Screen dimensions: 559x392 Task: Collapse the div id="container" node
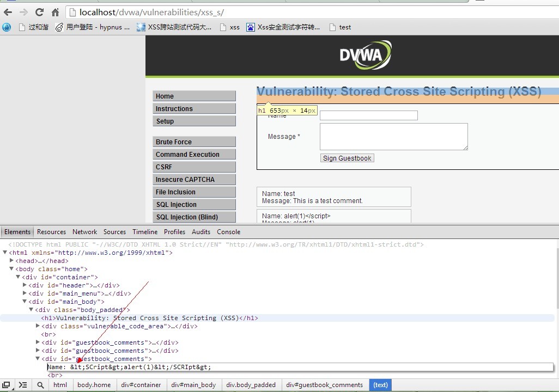(18, 277)
